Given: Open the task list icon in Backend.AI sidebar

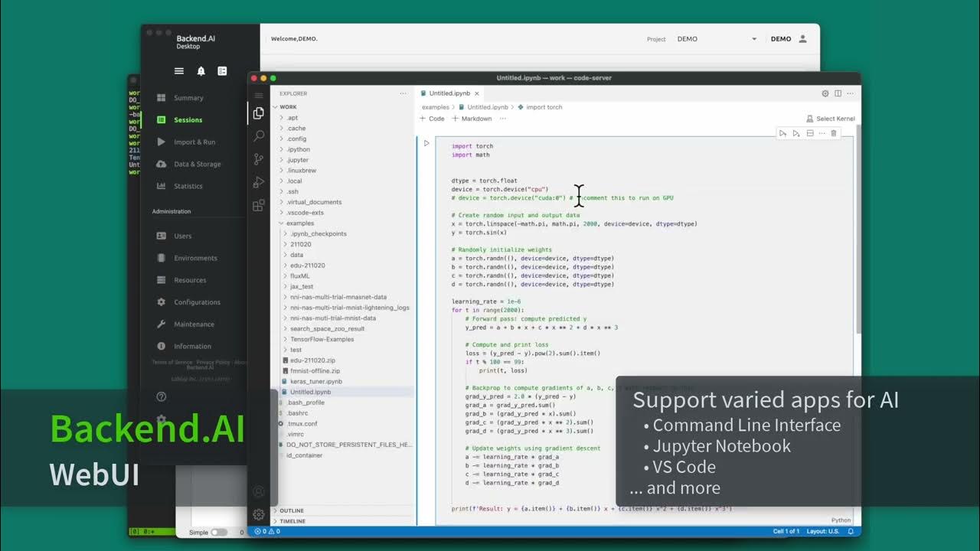Looking at the screenshot, I should pos(222,70).
